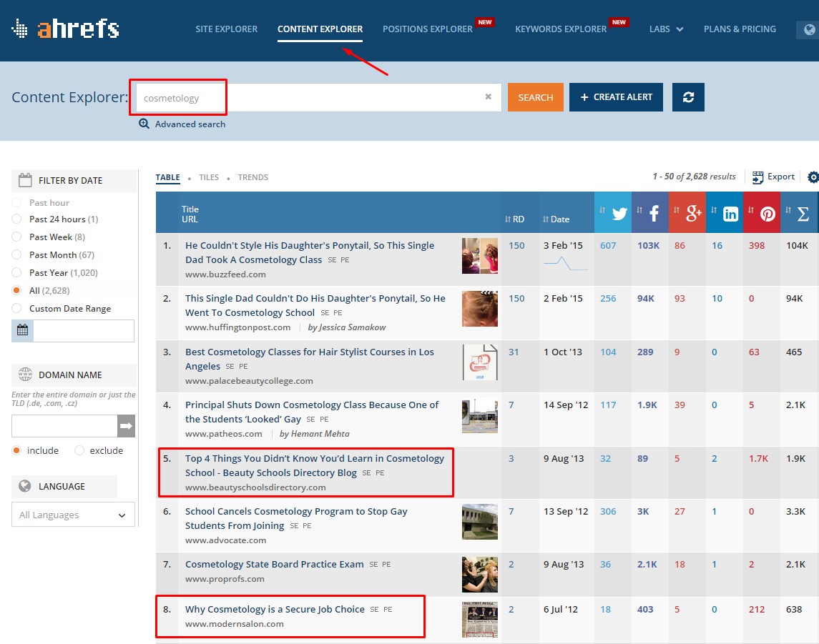Select the All dates filter

pos(16,290)
